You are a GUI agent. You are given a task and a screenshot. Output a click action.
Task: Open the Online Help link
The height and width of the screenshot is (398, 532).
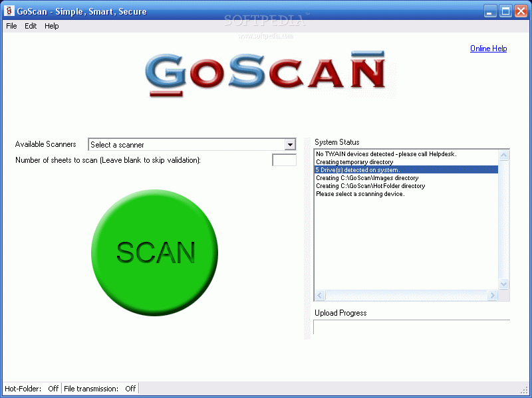(x=488, y=49)
